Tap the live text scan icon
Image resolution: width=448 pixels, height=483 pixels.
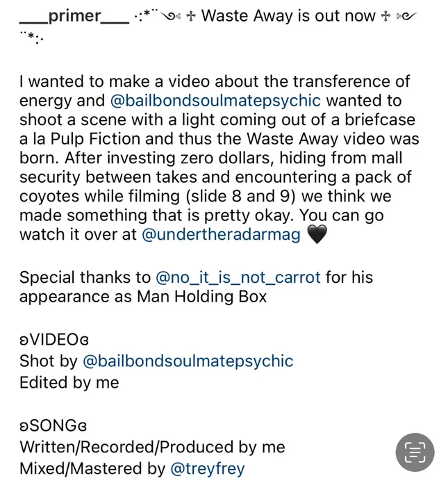coord(415,452)
